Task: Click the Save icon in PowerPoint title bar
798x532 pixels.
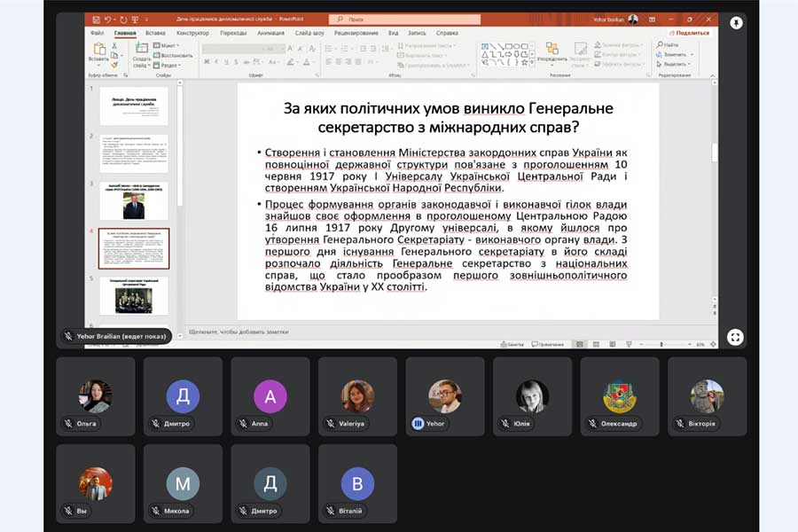Action: 96,20
